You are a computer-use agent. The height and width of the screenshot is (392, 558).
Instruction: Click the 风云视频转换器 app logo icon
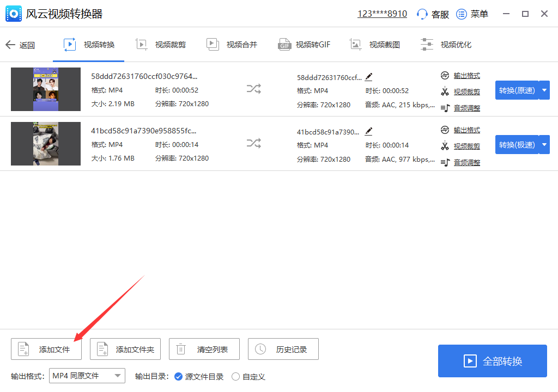click(14, 14)
